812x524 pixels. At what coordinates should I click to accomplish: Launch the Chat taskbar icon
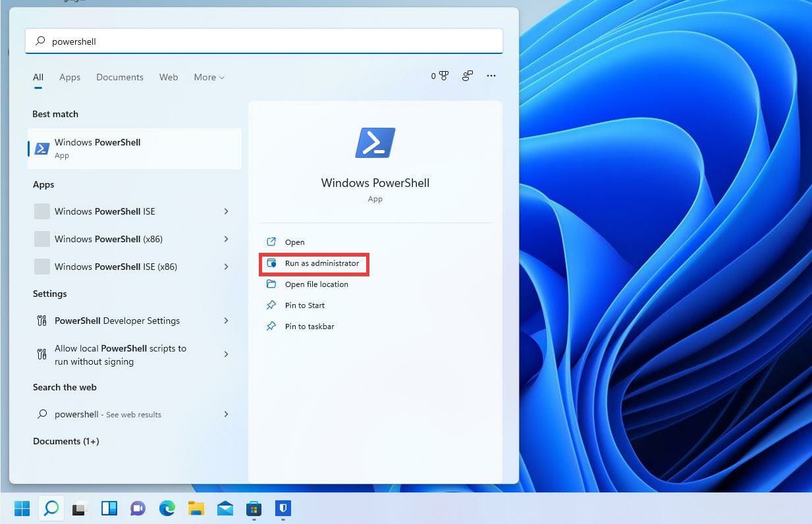138,509
